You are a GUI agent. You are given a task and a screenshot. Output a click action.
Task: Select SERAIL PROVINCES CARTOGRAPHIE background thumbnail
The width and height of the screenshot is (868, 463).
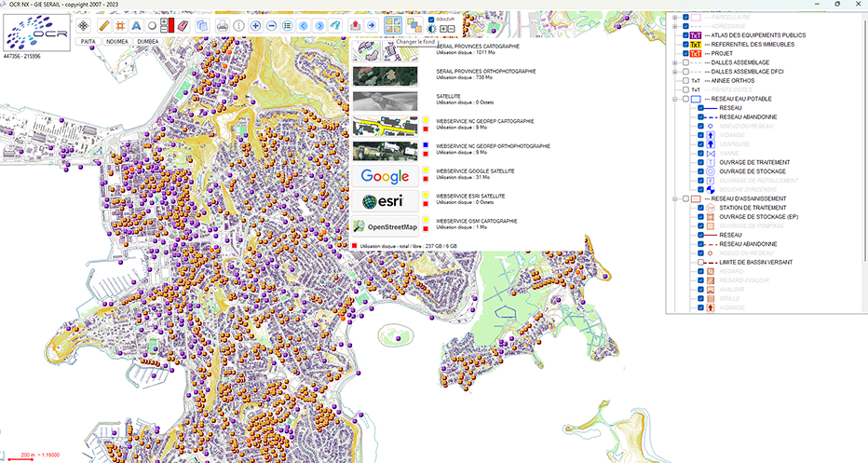pyautogui.click(x=385, y=51)
